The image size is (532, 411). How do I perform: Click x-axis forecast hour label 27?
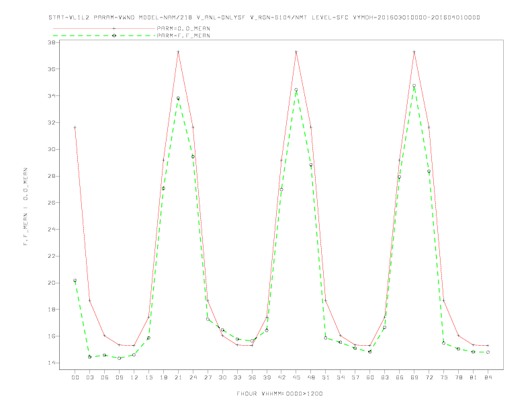coord(208,377)
